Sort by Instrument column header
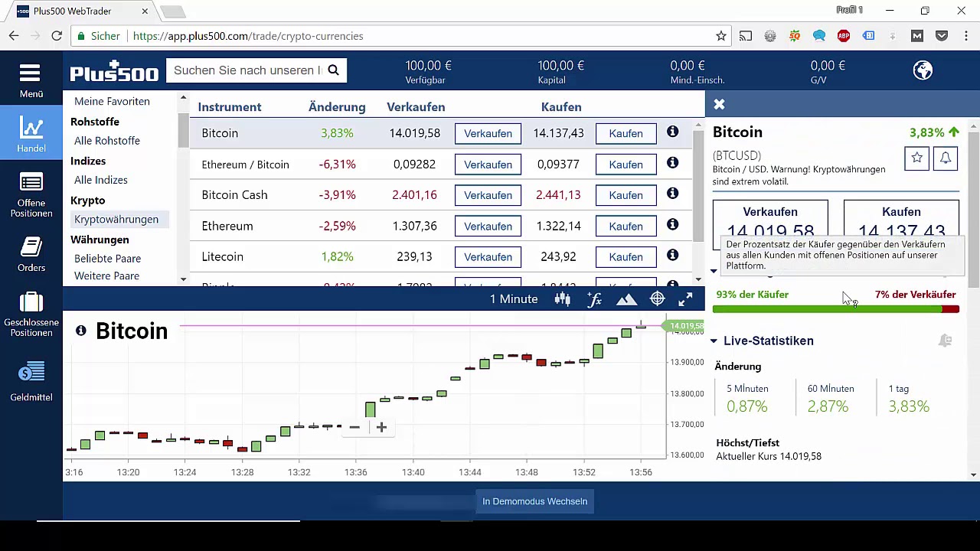Screen dimensions: 980x551 coord(230,107)
